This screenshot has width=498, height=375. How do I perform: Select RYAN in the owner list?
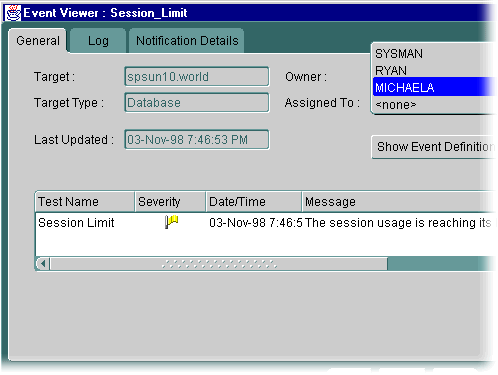(x=433, y=70)
